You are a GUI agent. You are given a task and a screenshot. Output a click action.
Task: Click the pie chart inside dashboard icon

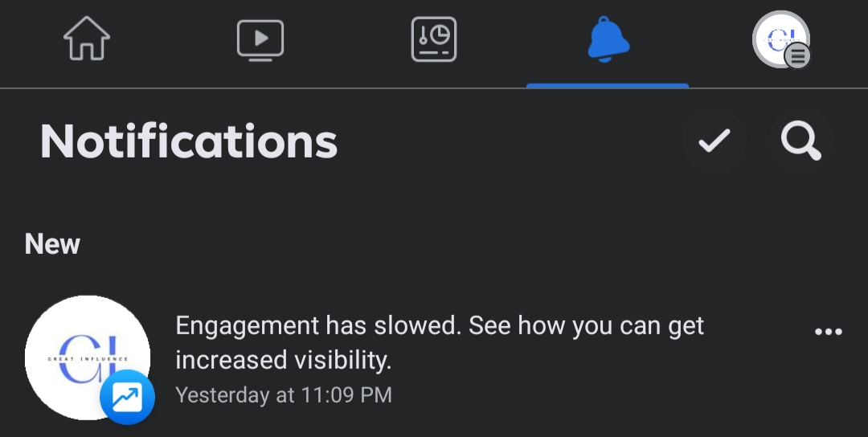point(440,35)
